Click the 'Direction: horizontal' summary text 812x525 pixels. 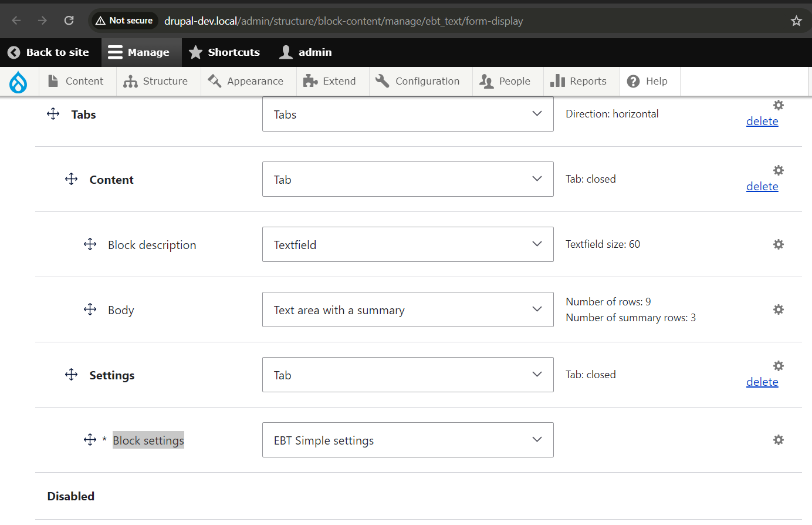612,114
